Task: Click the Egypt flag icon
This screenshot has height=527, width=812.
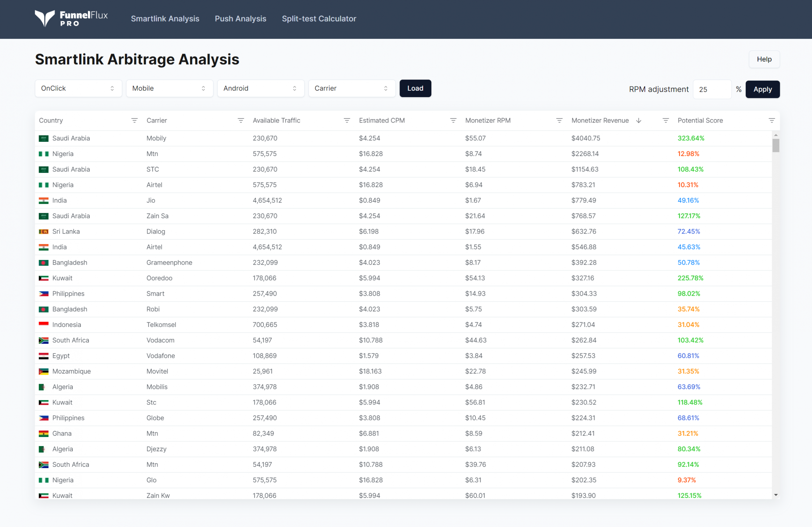Action: point(43,356)
